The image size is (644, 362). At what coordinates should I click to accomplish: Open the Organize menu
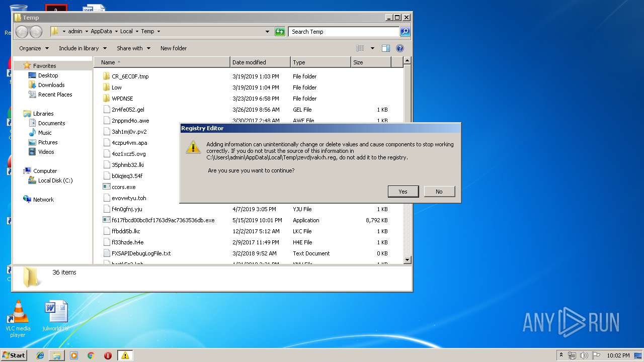tap(34, 48)
